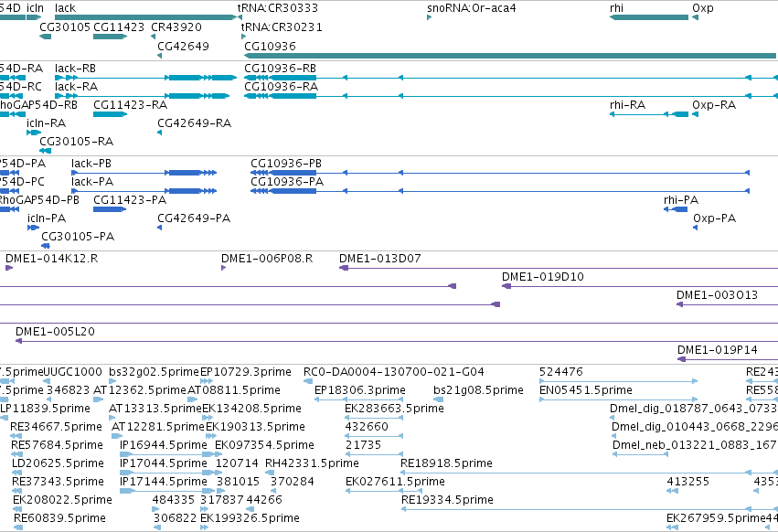
Task: Click the rhi gene bar
Action: click(649, 17)
